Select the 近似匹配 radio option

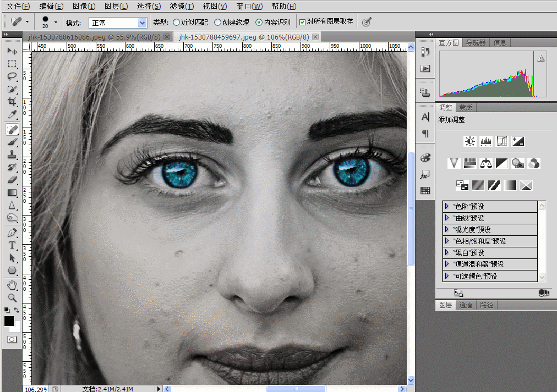176,23
